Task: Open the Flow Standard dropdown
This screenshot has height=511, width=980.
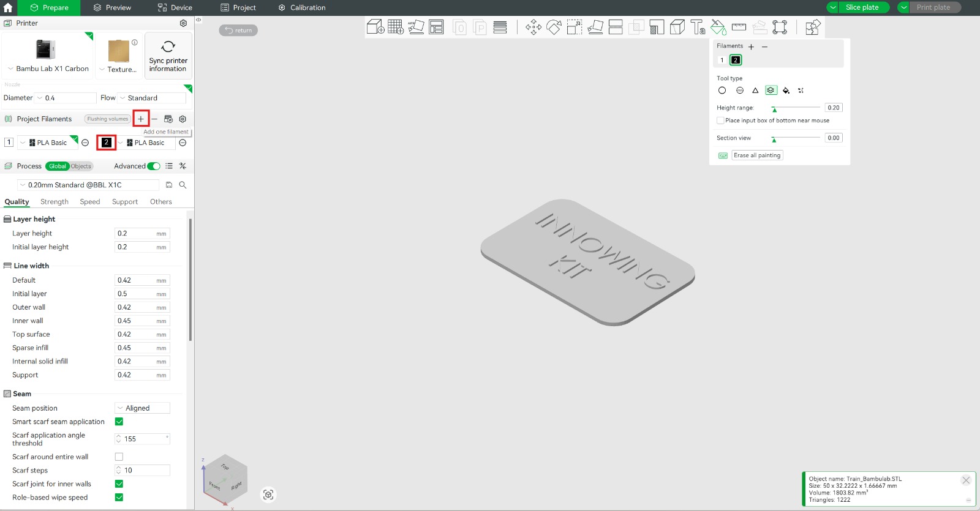Action: point(151,98)
